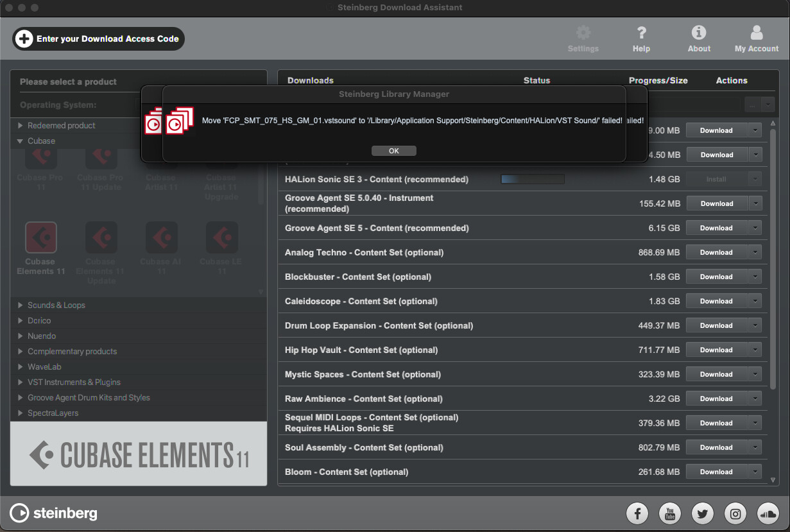
Task: Download Groove Agent SE 5 Content
Action: pyautogui.click(x=717, y=228)
